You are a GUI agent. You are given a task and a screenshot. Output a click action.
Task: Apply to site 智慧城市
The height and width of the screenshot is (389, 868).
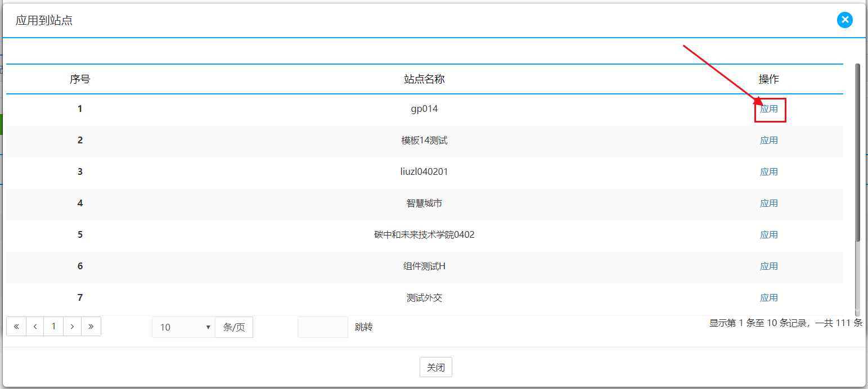coord(768,203)
